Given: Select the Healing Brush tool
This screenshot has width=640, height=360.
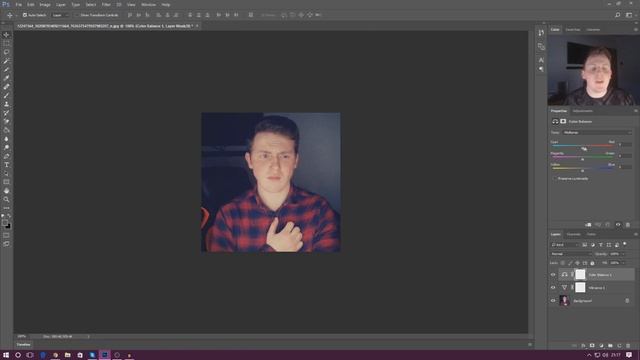Looking at the screenshot, I should (7, 87).
